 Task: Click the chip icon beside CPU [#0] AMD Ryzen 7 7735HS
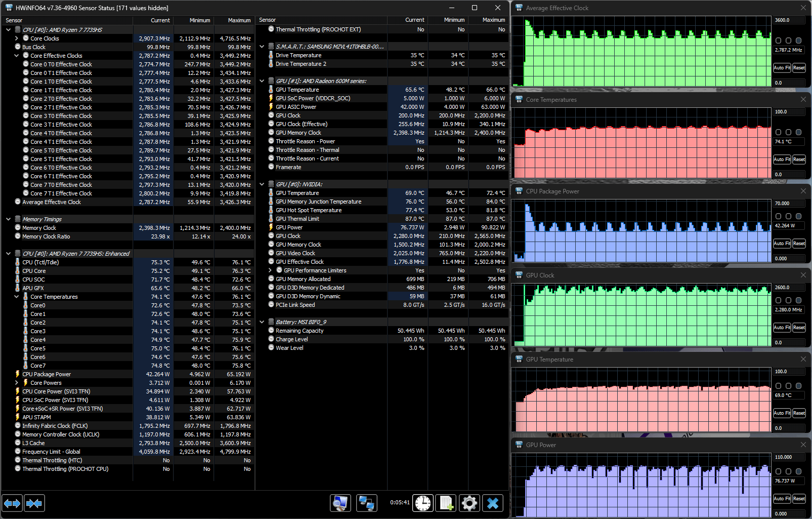[x=18, y=30]
